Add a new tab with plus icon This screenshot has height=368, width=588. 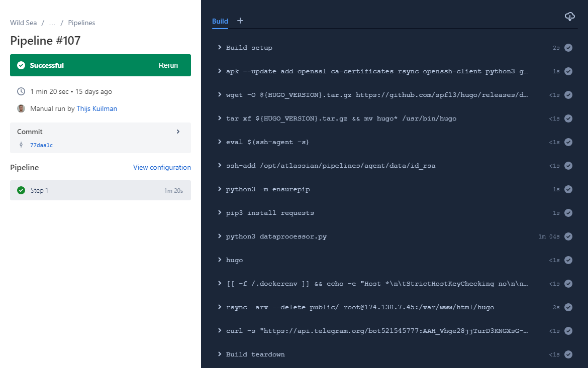240,21
